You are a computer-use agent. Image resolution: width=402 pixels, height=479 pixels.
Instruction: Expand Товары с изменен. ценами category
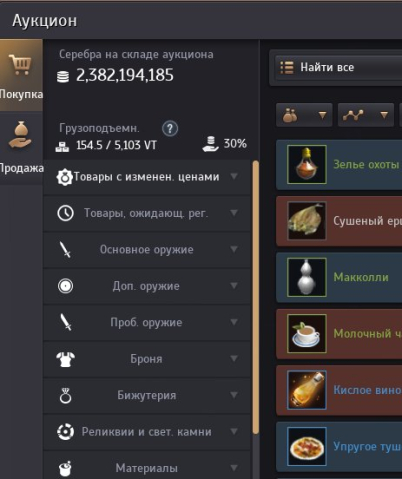pyautogui.click(x=147, y=177)
